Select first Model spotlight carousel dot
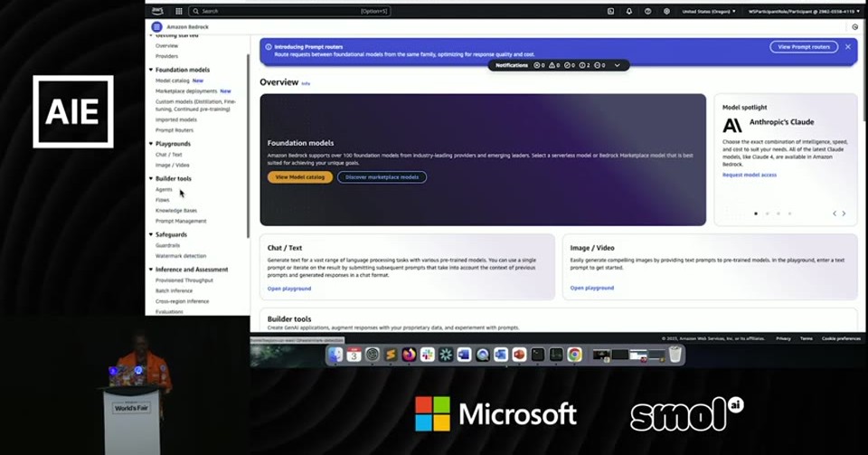 (756, 213)
